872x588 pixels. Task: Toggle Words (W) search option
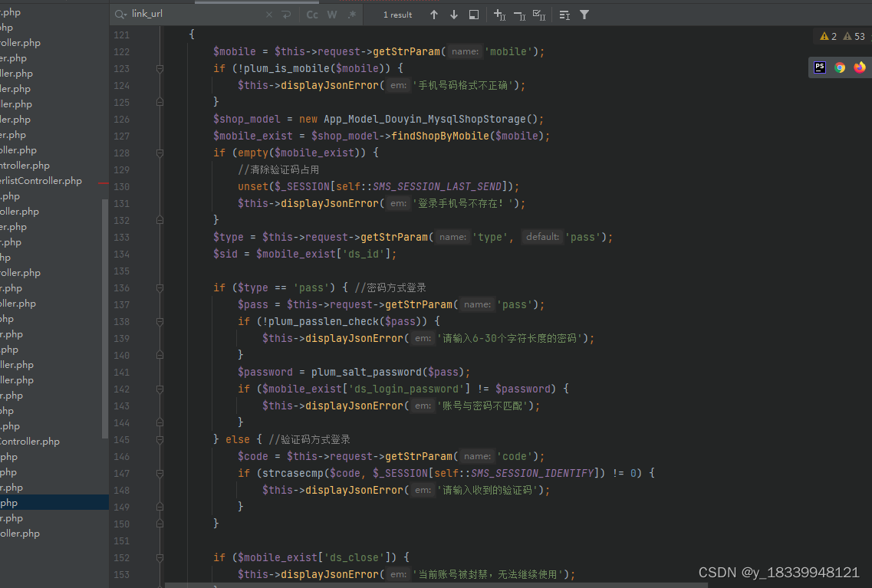[332, 15]
